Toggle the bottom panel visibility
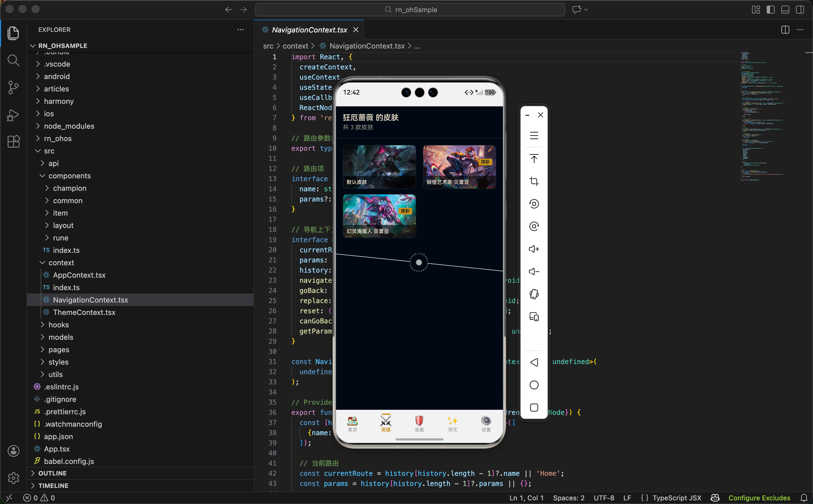Viewport: 813px width, 504px height. (785, 10)
